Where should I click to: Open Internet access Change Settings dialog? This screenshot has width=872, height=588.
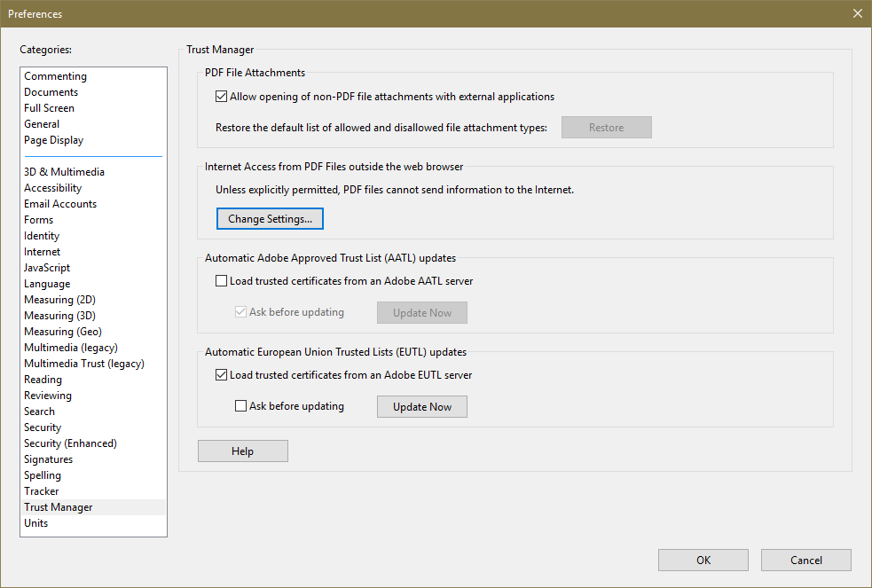270,218
